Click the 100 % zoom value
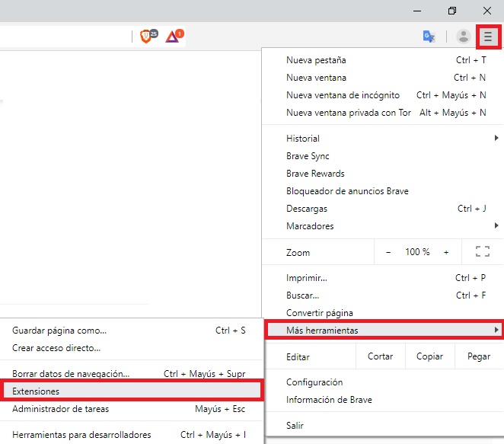 coord(417,252)
